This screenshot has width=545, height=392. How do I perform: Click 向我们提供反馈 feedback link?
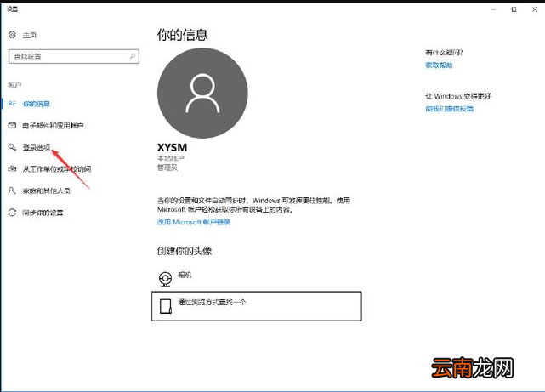coord(450,109)
